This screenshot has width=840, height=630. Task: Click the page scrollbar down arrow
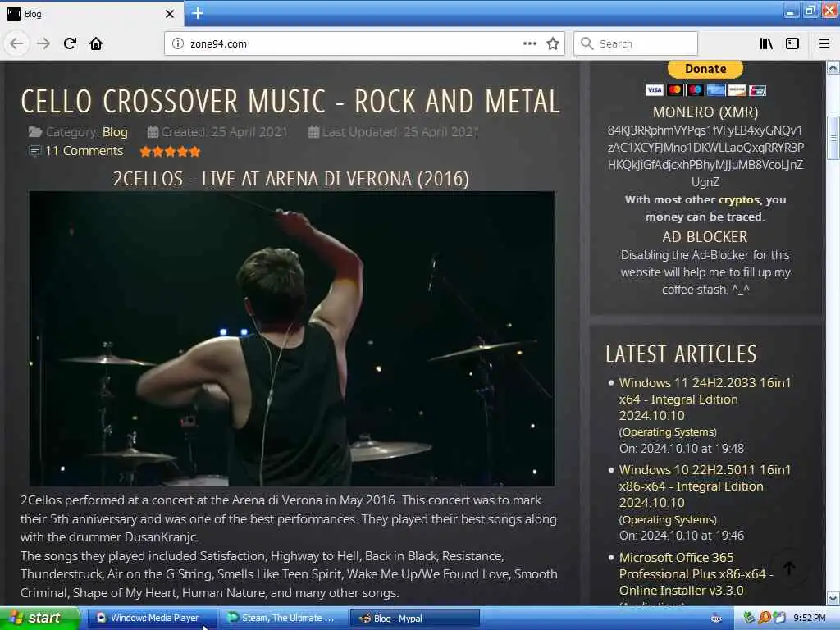[x=833, y=598]
